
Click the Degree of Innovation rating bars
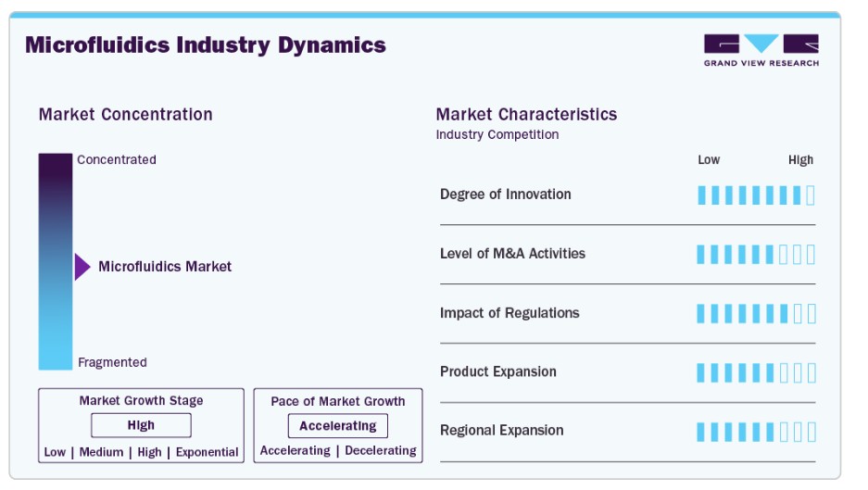pos(756,195)
